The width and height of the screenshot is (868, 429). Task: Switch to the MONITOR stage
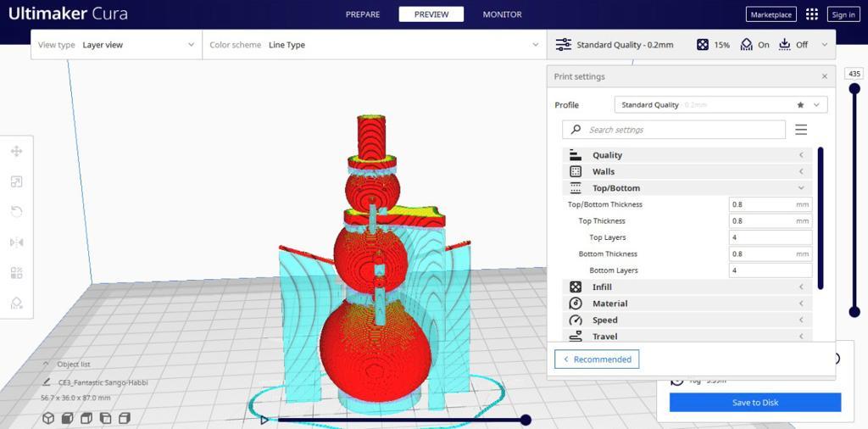tap(502, 14)
